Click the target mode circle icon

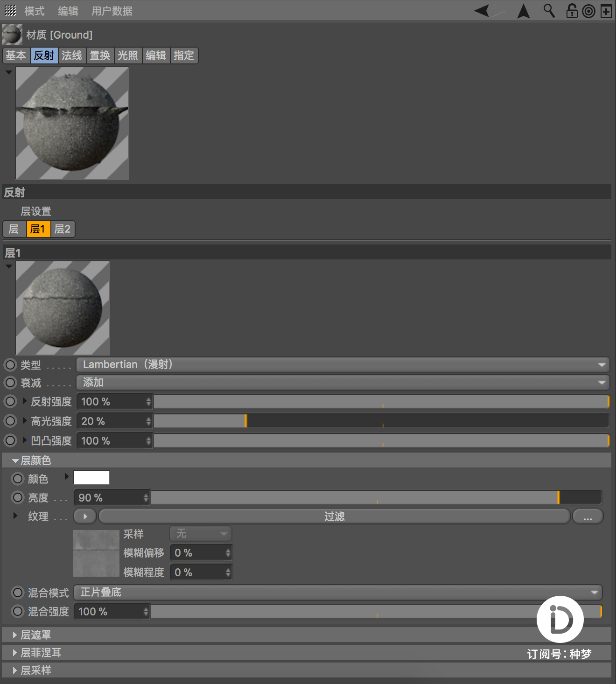(589, 11)
